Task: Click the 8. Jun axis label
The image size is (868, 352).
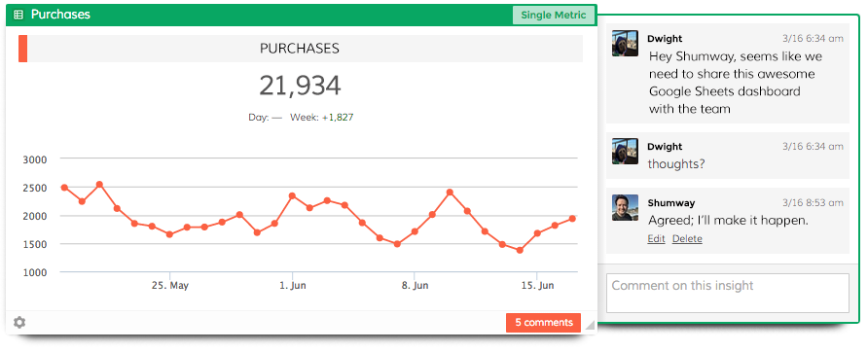Action: 415,286
